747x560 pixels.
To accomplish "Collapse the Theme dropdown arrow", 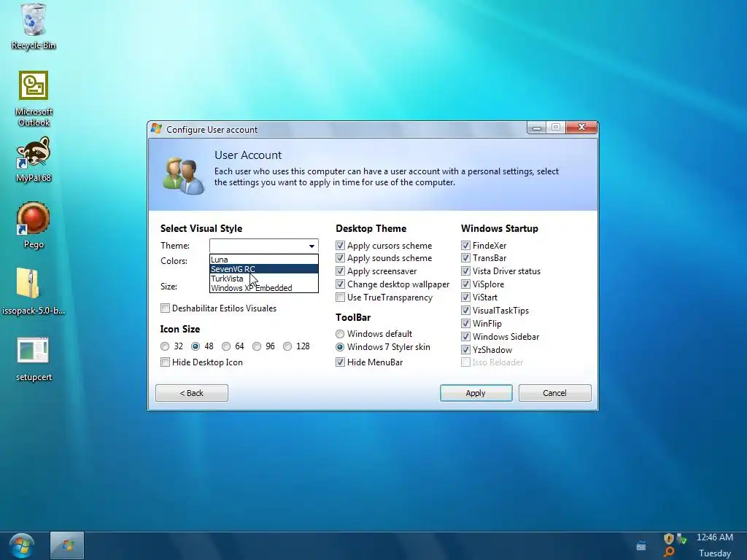I will click(311, 246).
